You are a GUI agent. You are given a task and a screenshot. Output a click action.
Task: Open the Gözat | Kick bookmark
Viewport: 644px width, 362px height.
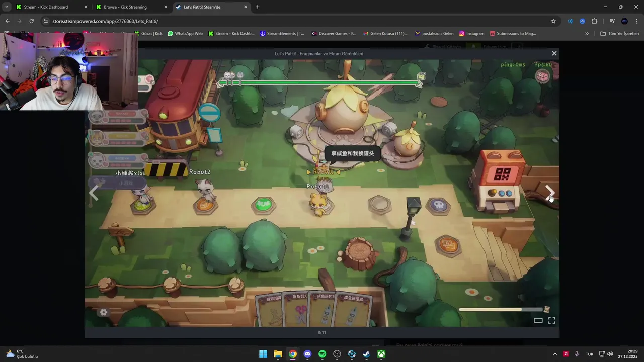click(x=148, y=34)
